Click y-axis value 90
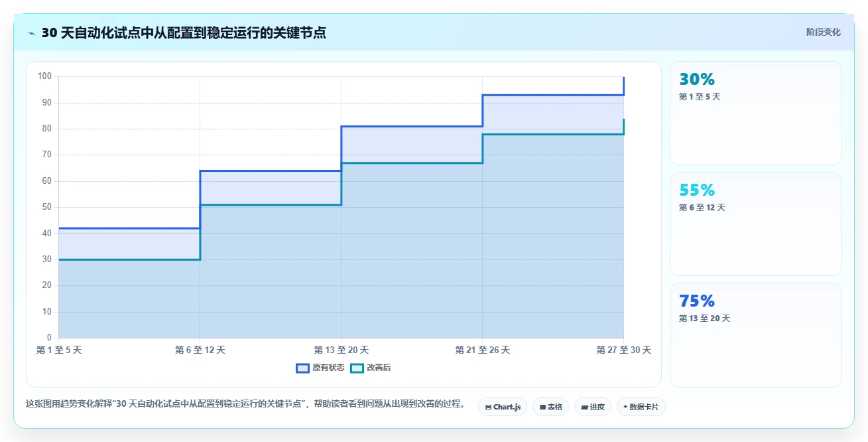Viewport: 868px width, 442px height. [x=46, y=103]
